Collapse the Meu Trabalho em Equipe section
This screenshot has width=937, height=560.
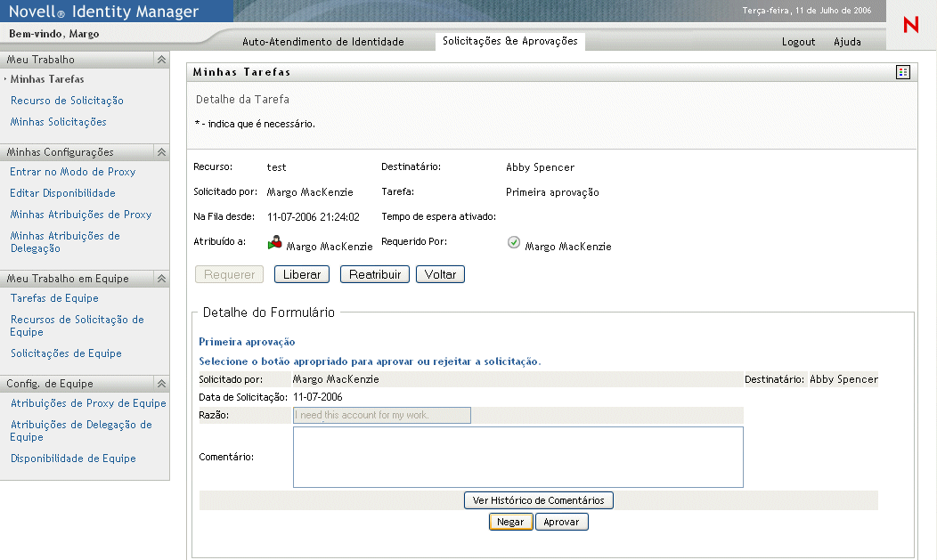click(161, 279)
